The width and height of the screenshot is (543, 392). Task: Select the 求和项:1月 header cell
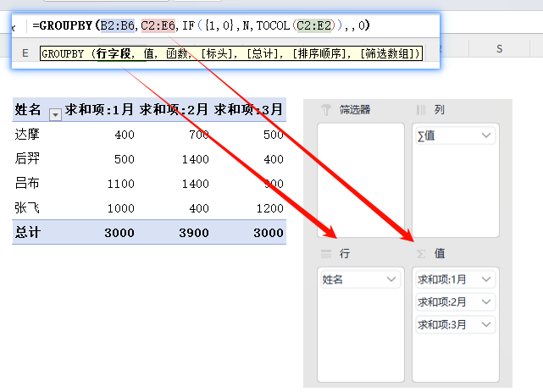(x=99, y=110)
